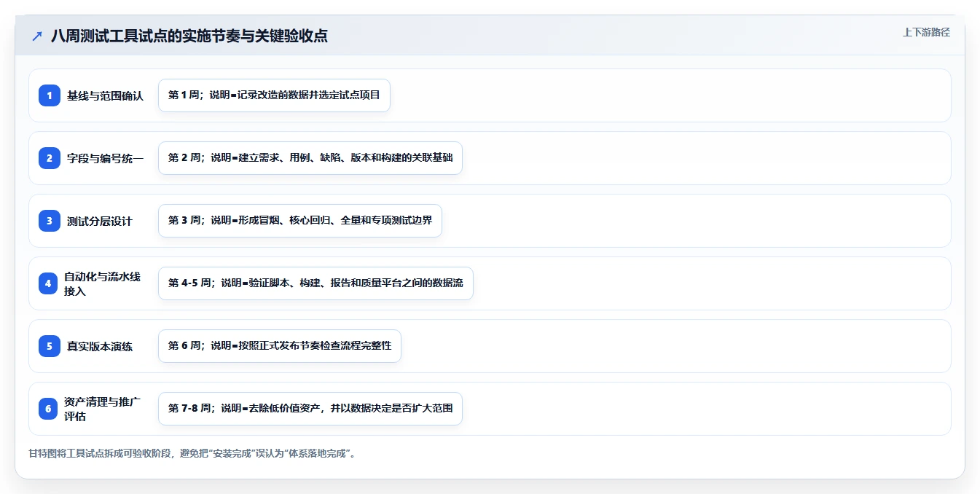This screenshot has height=494, width=980.
Task: Click step badge number 2
Action: (50, 158)
